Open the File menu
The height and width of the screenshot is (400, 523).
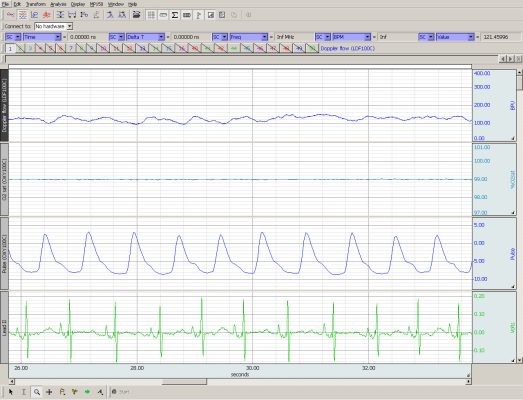pos(6,4)
